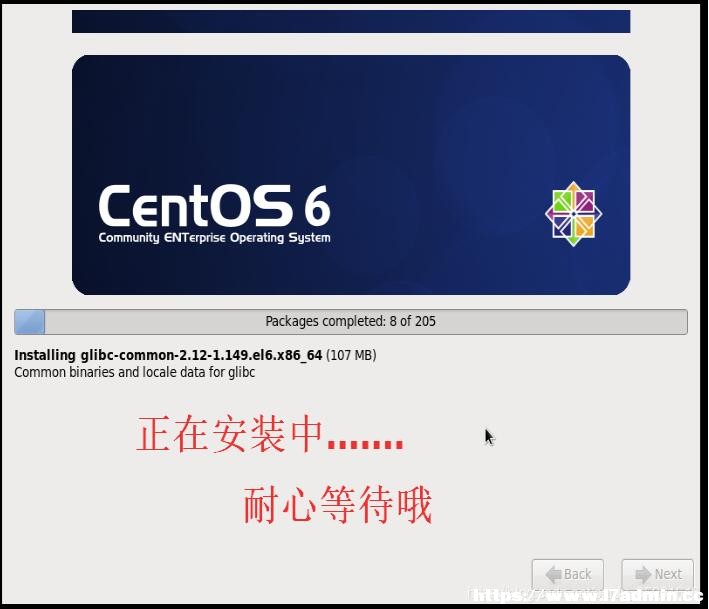The image size is (709, 609).
Task: Click the dark blue strip above banner
Action: pyautogui.click(x=351, y=21)
